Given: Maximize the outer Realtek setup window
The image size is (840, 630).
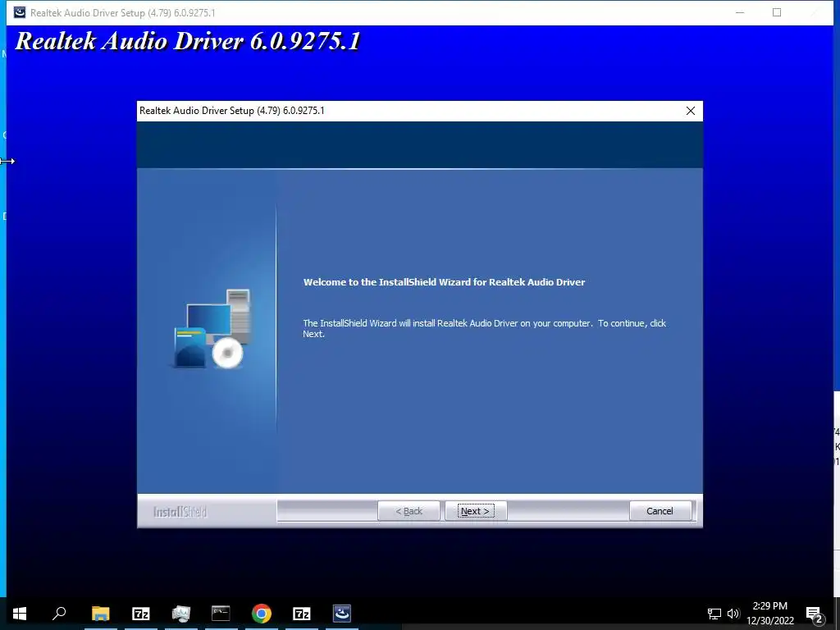Looking at the screenshot, I should point(777,12).
